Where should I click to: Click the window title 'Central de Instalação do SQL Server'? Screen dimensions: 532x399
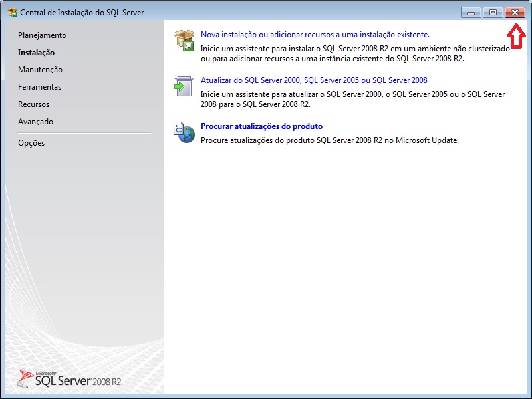[x=82, y=13]
